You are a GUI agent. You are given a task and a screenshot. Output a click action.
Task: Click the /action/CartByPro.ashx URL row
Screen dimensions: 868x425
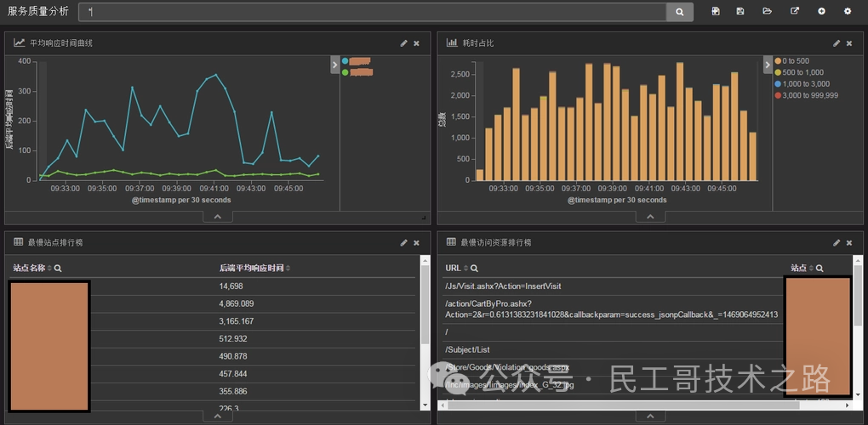pyautogui.click(x=611, y=309)
